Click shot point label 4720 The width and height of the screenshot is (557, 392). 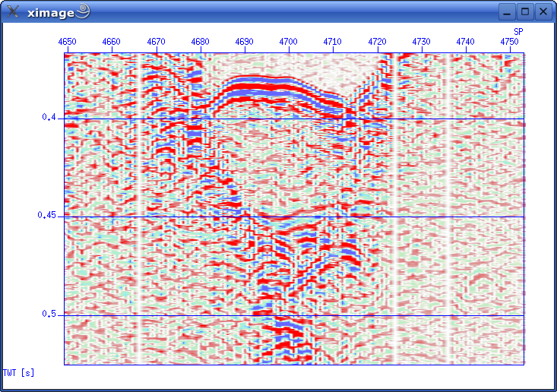377,42
